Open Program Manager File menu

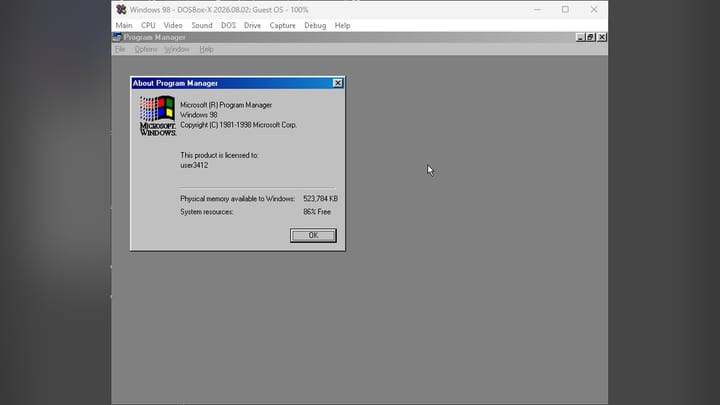(120, 49)
